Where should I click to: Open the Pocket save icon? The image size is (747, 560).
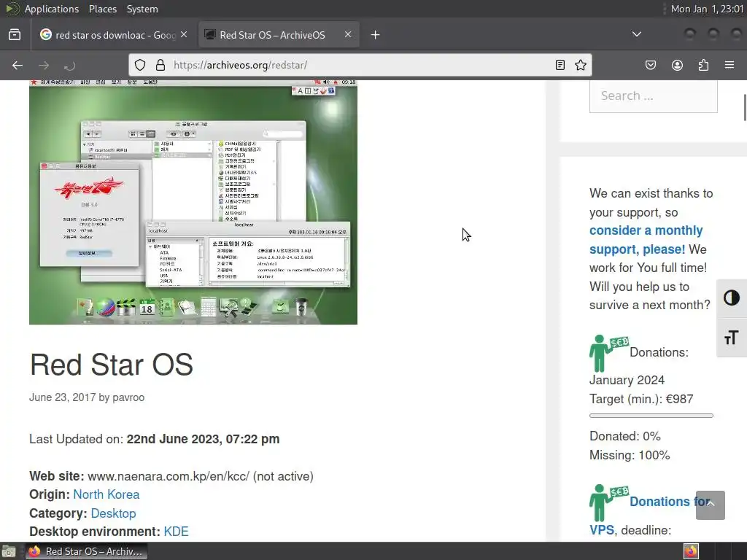click(x=650, y=65)
